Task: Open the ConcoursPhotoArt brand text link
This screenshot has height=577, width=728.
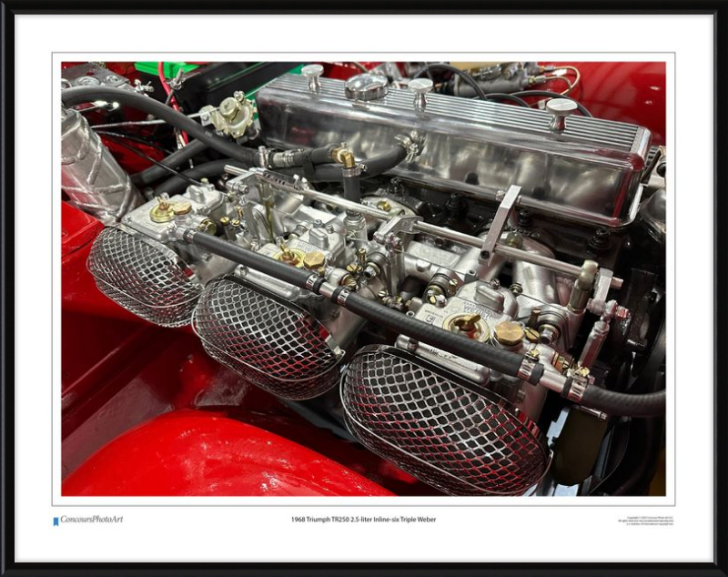Action: [91, 520]
